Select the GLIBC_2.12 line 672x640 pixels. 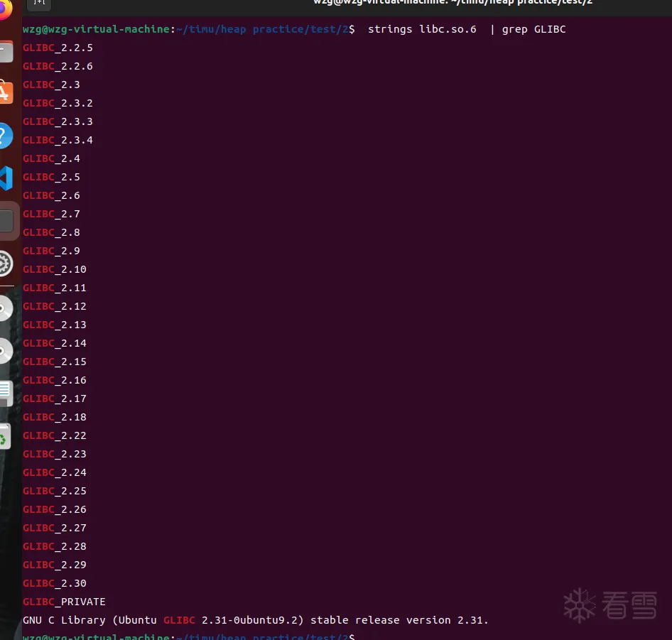(x=55, y=306)
